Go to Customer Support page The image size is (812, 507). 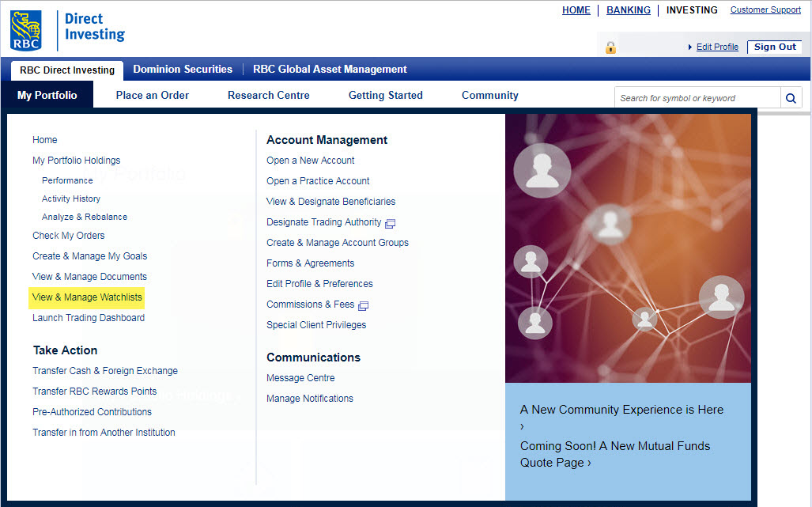point(765,10)
